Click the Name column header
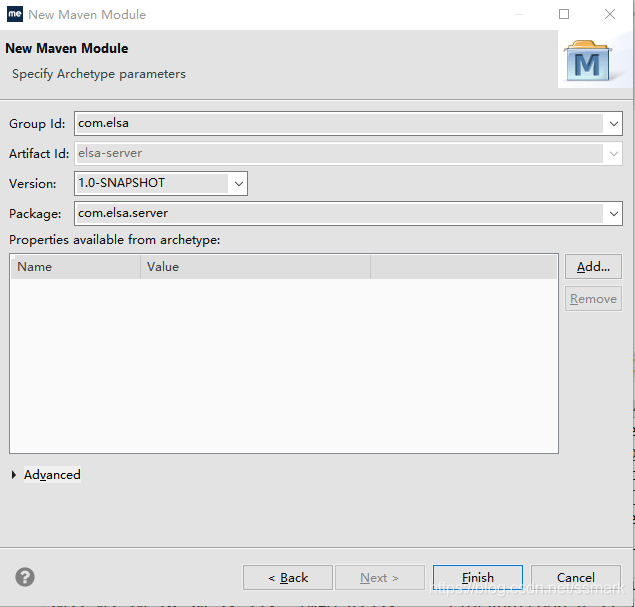Screen dimensions: 635x607 click(75, 267)
